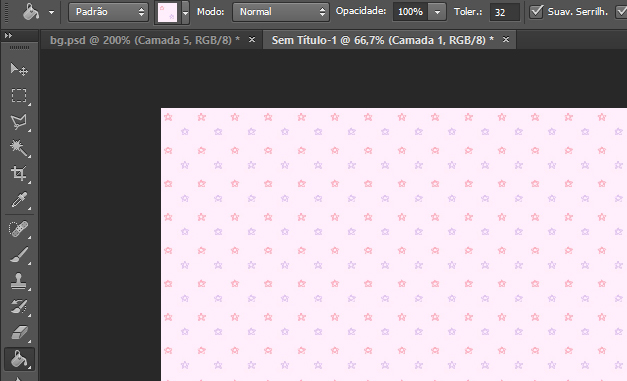The width and height of the screenshot is (627, 381).
Task: Open the Padrão fill source dropdown
Action: pos(108,12)
